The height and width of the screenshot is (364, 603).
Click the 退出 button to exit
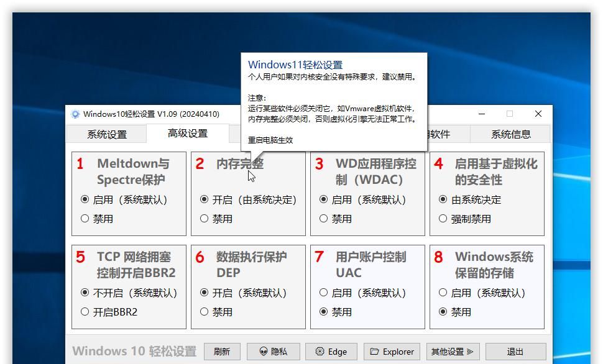coord(516,351)
